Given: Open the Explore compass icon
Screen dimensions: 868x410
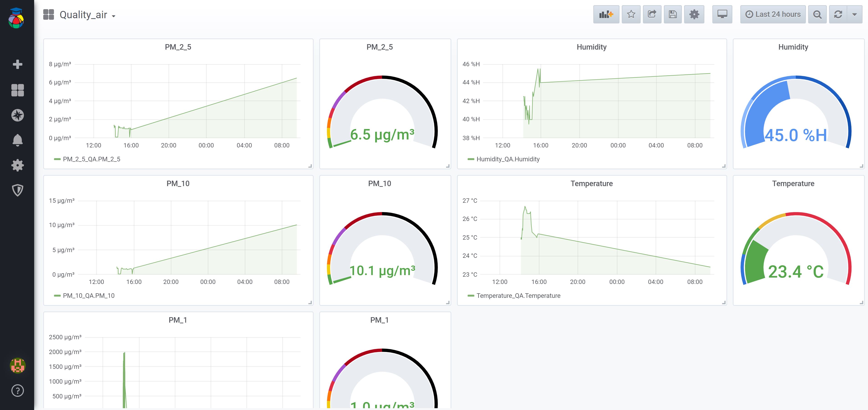Looking at the screenshot, I should [18, 115].
